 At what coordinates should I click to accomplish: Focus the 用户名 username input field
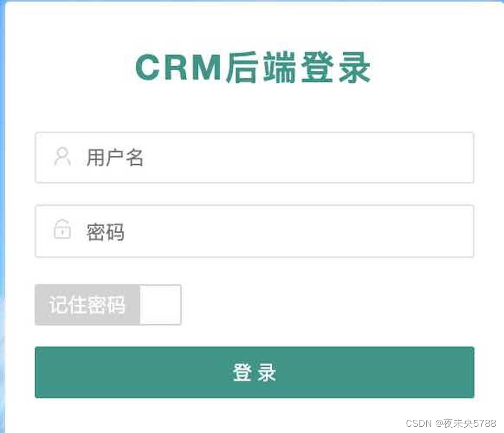(254, 157)
